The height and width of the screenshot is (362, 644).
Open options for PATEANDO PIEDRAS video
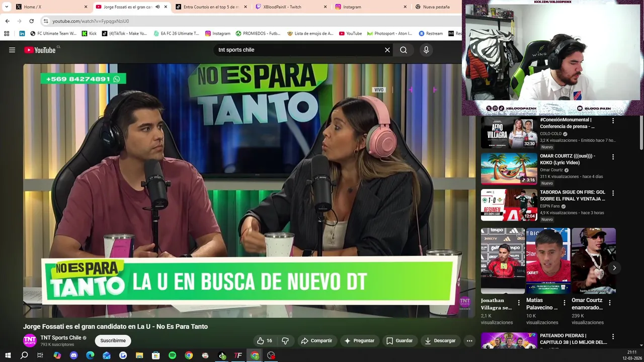[x=613, y=336]
